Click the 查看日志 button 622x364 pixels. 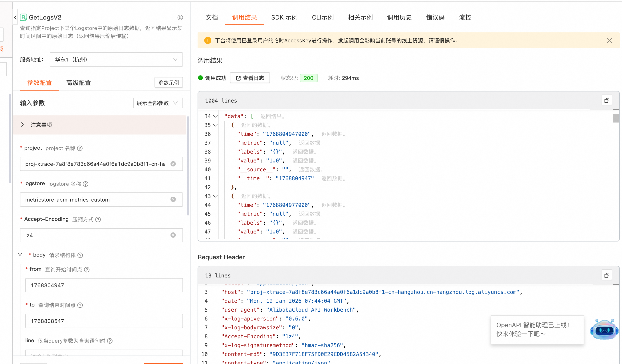(x=250, y=78)
